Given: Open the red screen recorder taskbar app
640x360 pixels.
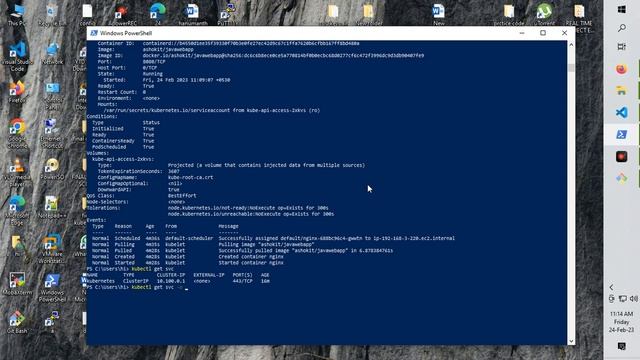Looking at the screenshot, I should (x=622, y=156).
